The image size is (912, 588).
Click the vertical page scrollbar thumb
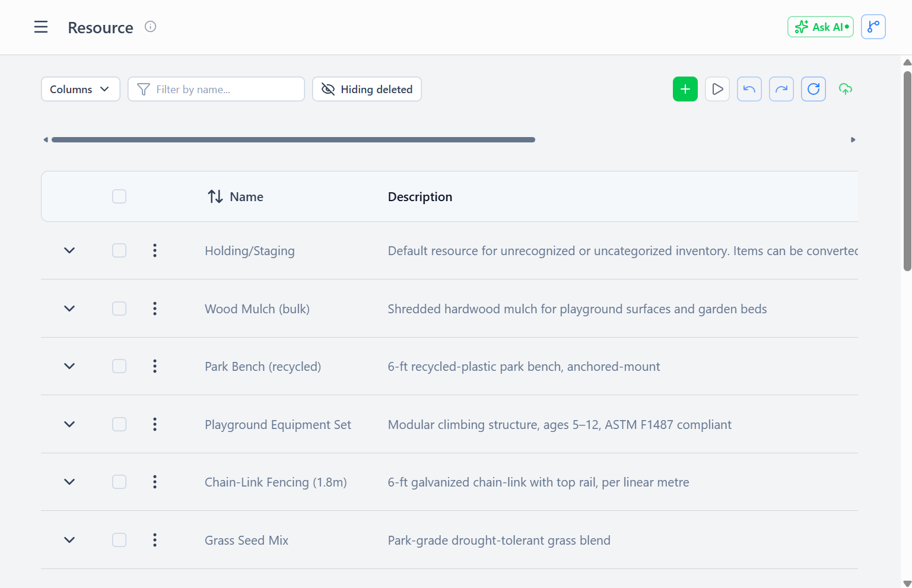pos(907,171)
